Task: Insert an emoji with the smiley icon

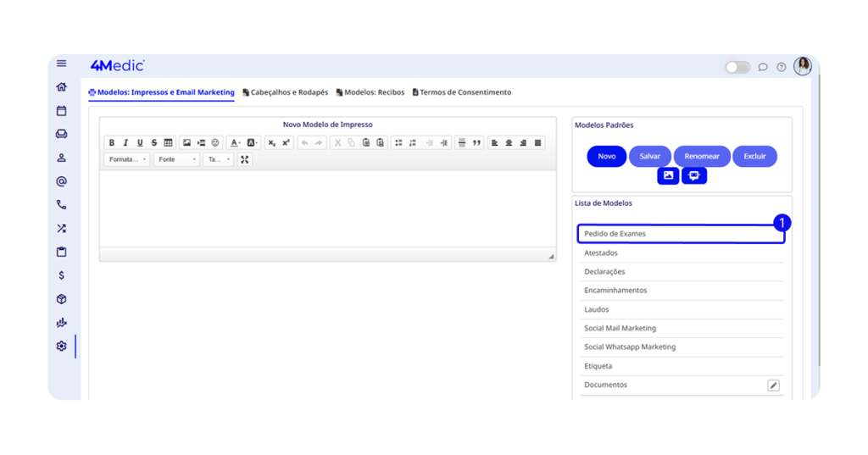Action: (x=215, y=143)
